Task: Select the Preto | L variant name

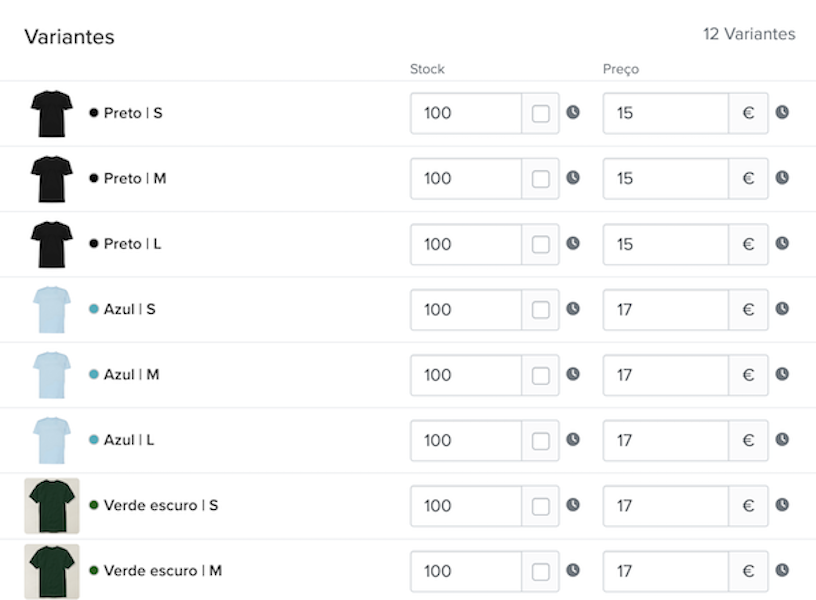Action: 132,244
